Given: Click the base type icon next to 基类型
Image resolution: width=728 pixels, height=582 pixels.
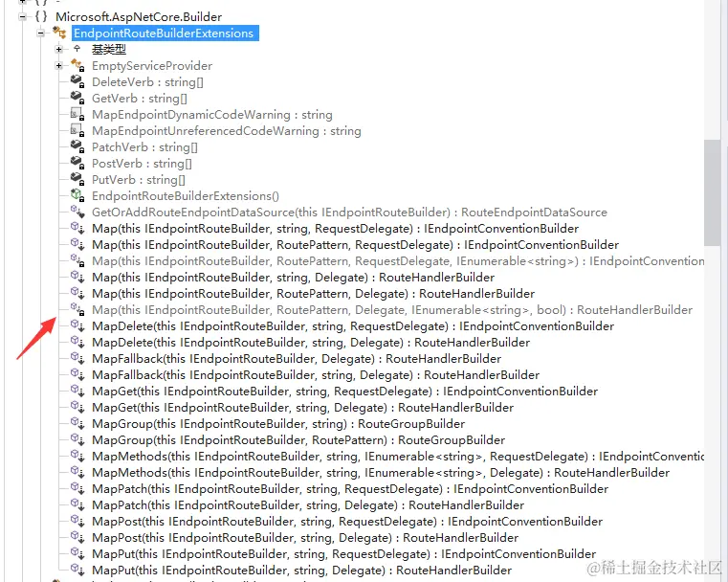Looking at the screenshot, I should point(77,48).
